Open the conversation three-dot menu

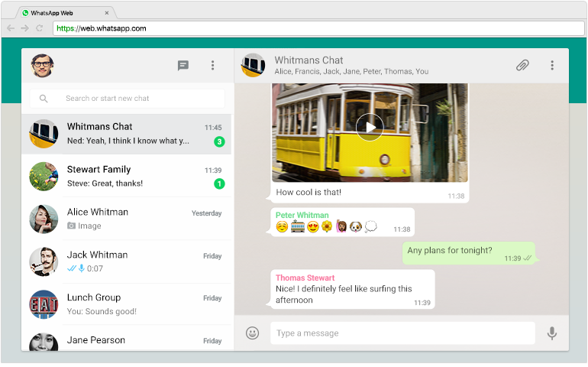coord(552,66)
